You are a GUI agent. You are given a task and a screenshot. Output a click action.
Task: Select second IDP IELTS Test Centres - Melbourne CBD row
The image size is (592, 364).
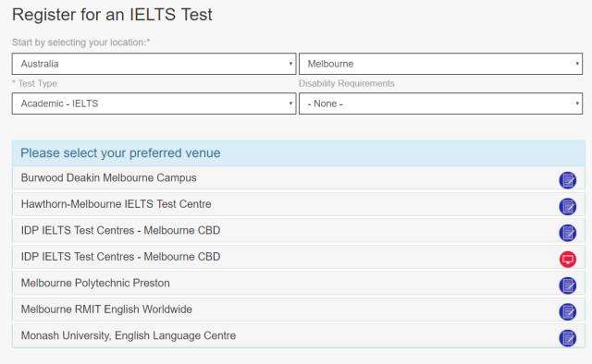tap(298, 257)
